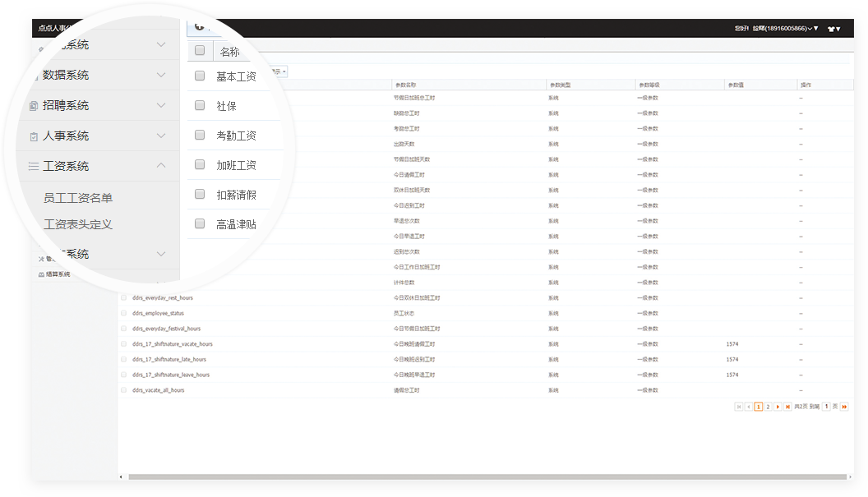Select 结算系统 in the sidebar
Screen dimensions: 868x497
58,274
